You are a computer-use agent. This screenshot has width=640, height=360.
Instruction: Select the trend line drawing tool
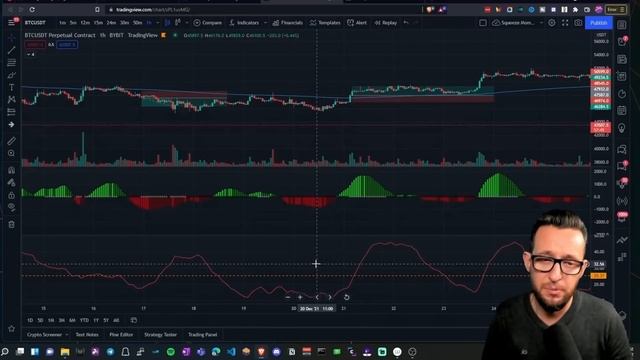11,50
